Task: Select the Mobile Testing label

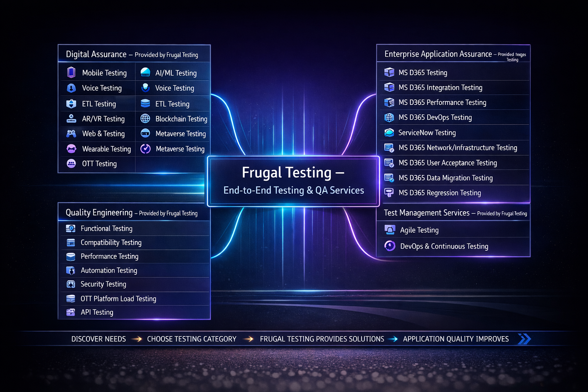Action: tap(105, 73)
